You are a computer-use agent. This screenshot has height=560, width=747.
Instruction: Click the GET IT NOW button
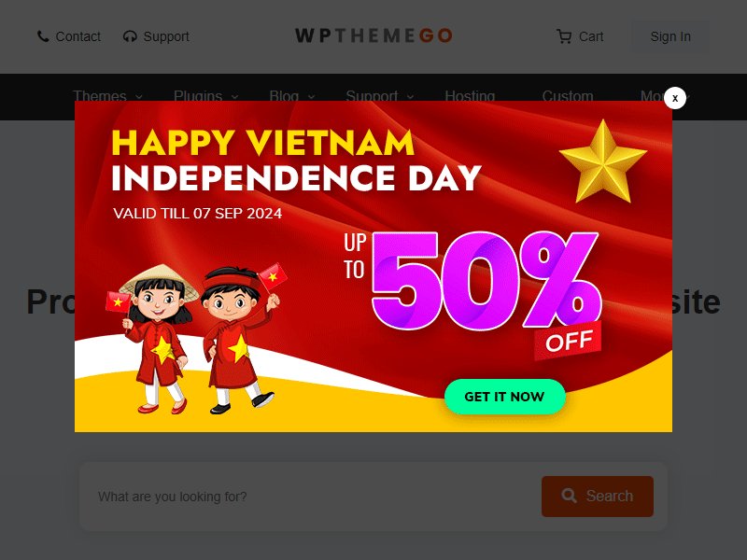point(504,397)
